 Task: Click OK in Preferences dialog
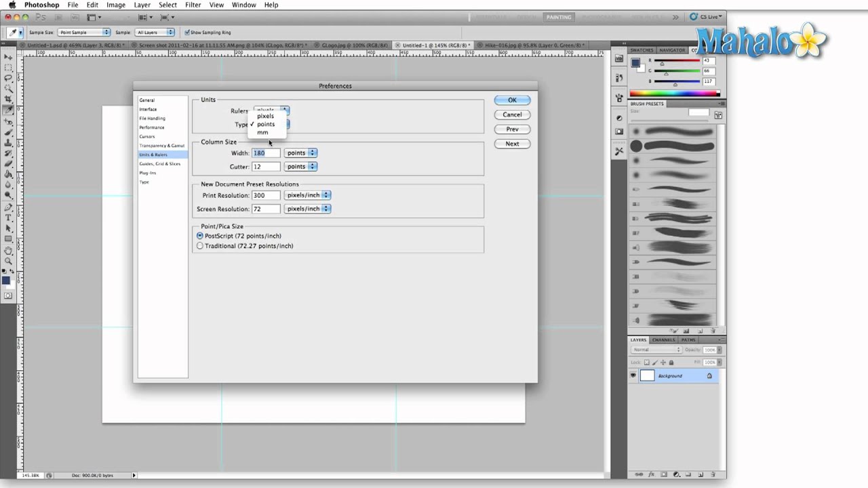[512, 100]
